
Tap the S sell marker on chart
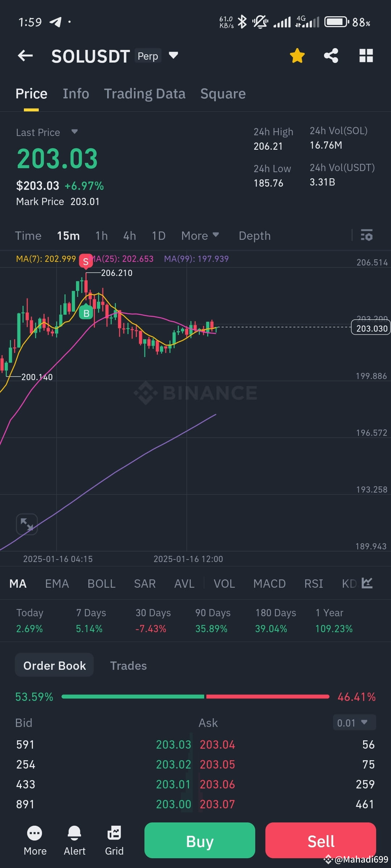(x=86, y=261)
